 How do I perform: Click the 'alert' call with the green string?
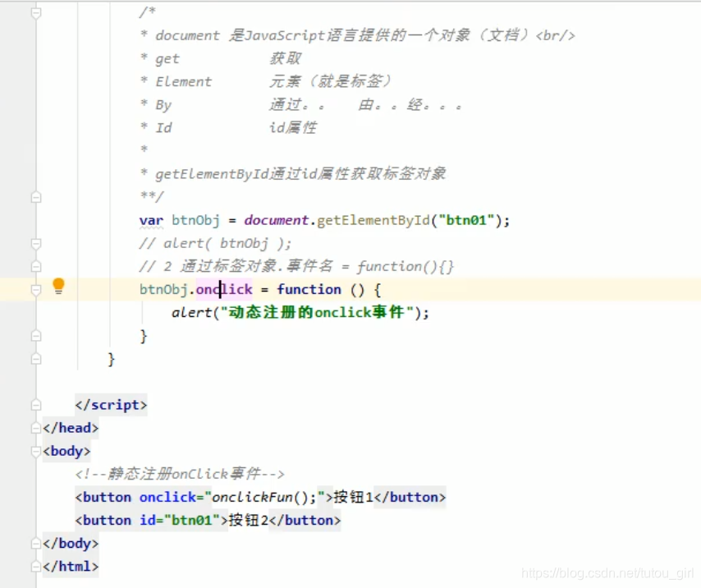[x=191, y=313]
